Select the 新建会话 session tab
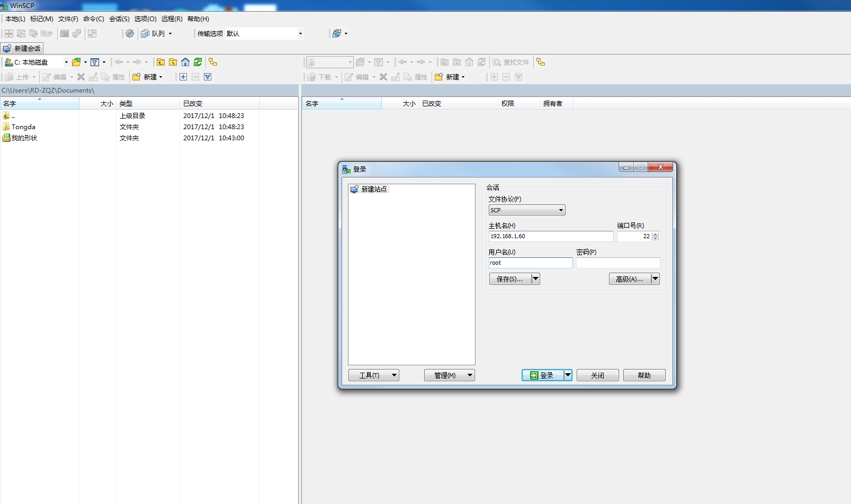 pos(22,48)
